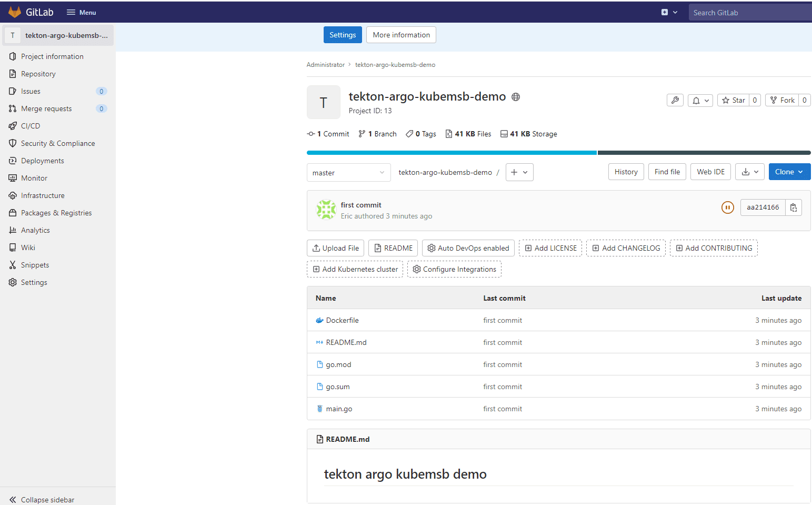View the 1 Branch link
This screenshot has height=505, width=812.
click(x=377, y=134)
